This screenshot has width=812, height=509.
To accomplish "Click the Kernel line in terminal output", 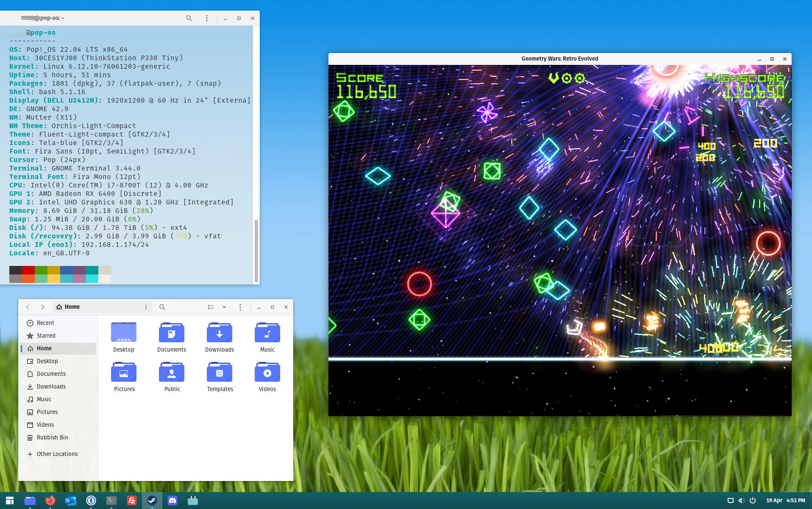I will click(90, 67).
